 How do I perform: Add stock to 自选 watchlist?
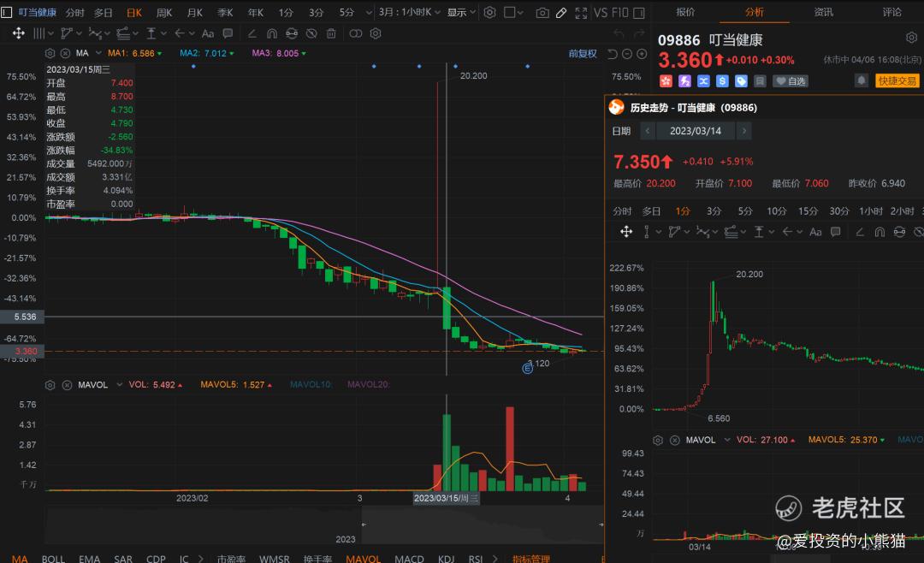[791, 80]
